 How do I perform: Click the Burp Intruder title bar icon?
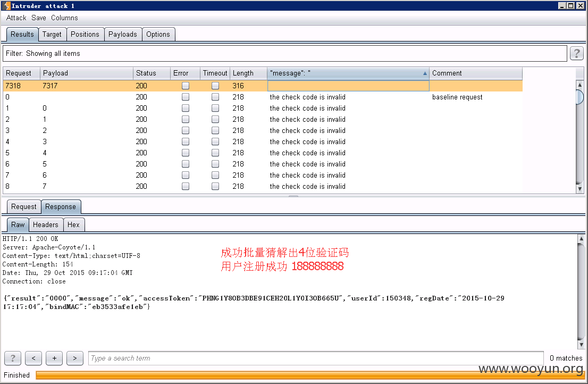click(6, 6)
